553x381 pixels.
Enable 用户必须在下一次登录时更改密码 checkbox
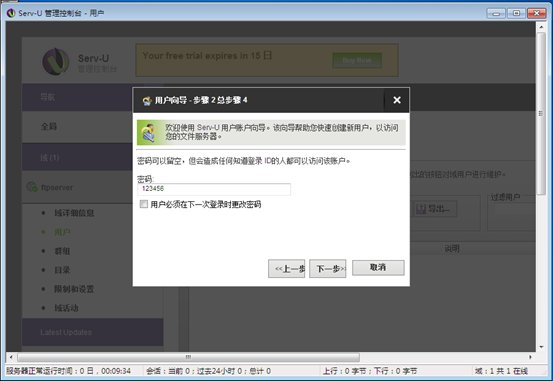(144, 204)
